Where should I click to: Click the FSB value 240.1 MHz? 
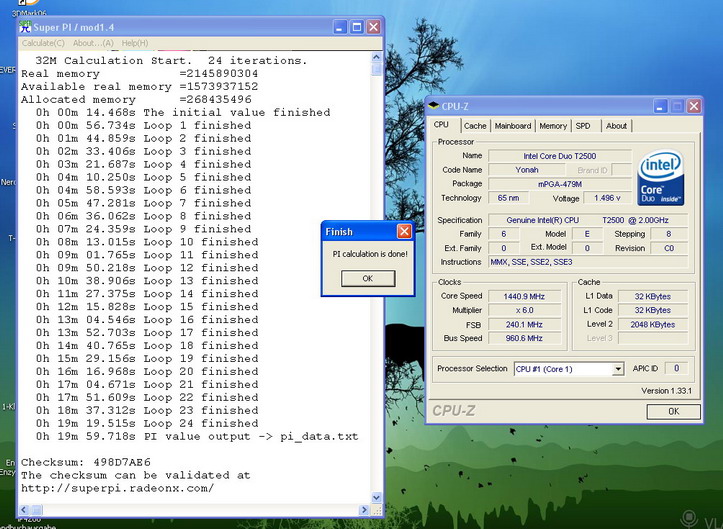click(x=524, y=325)
